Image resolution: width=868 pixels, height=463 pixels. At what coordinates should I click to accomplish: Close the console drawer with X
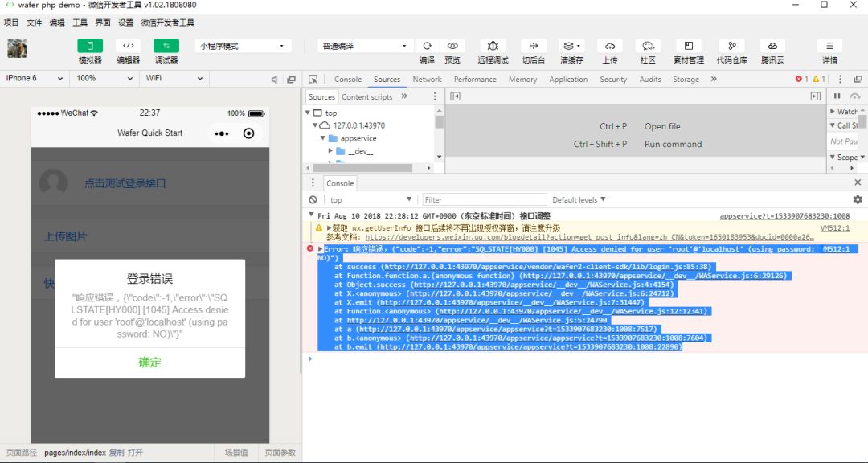pos(858,182)
